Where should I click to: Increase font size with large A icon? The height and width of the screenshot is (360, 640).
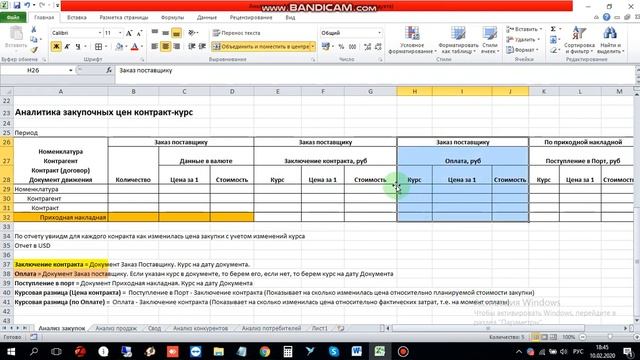point(129,33)
